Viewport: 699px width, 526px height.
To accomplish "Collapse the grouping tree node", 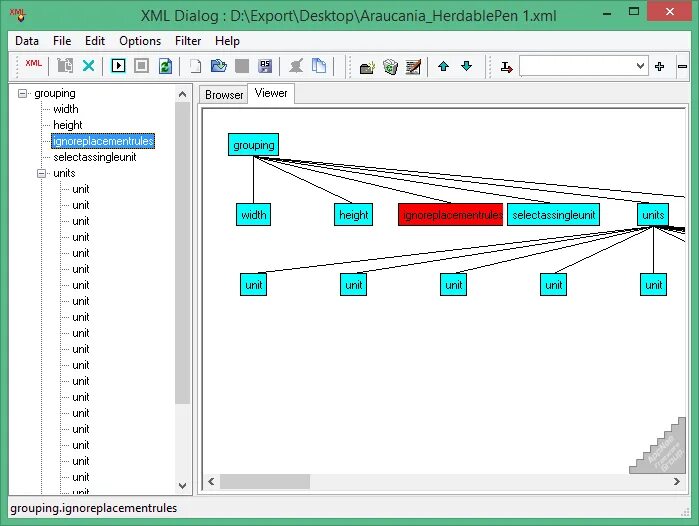I will pos(22,94).
